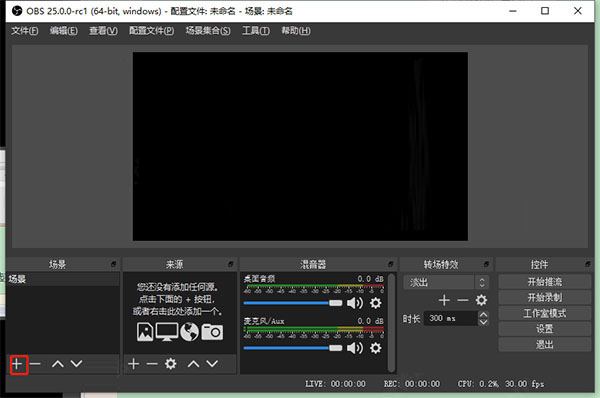This screenshot has height=398, width=600.
Task: Remove the transition with the minus button
Action: click(x=463, y=300)
